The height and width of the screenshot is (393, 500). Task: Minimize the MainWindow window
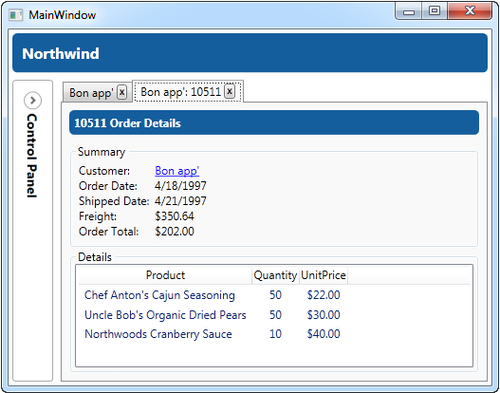[409, 11]
